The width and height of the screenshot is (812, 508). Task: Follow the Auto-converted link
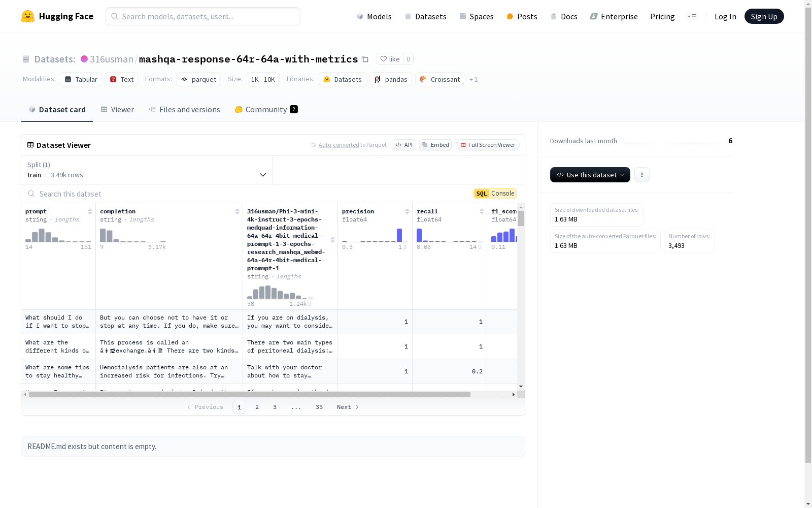pyautogui.click(x=339, y=145)
